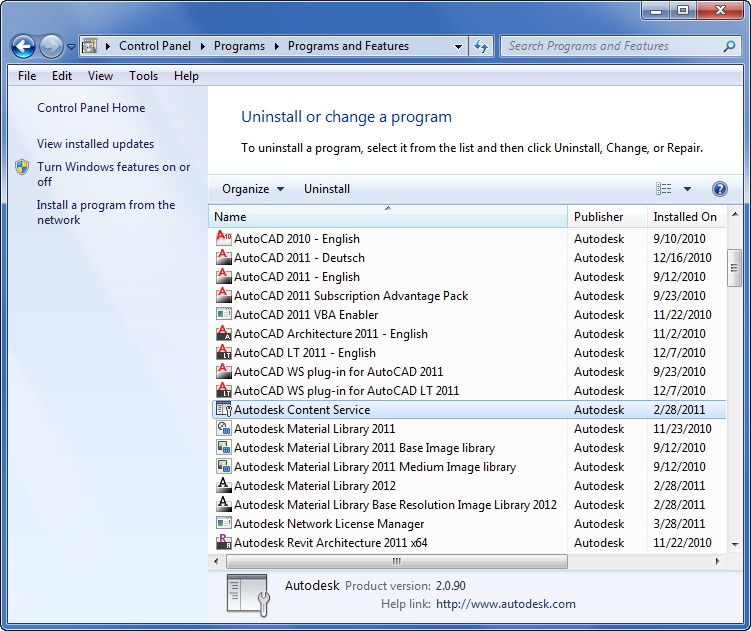Viewport: 751px width, 631px height.
Task: Click the vertical scrollbar down arrow
Action: tap(735, 544)
